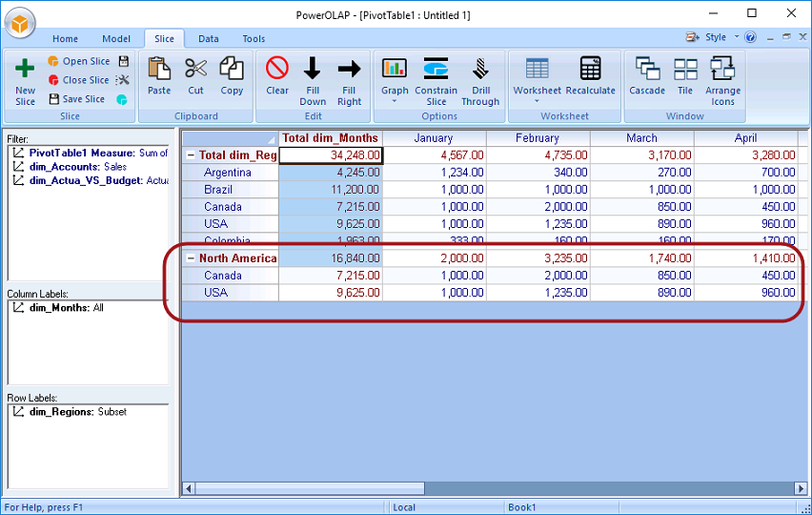Select dim_Actua_VS_Budget filter item

(x=91, y=181)
